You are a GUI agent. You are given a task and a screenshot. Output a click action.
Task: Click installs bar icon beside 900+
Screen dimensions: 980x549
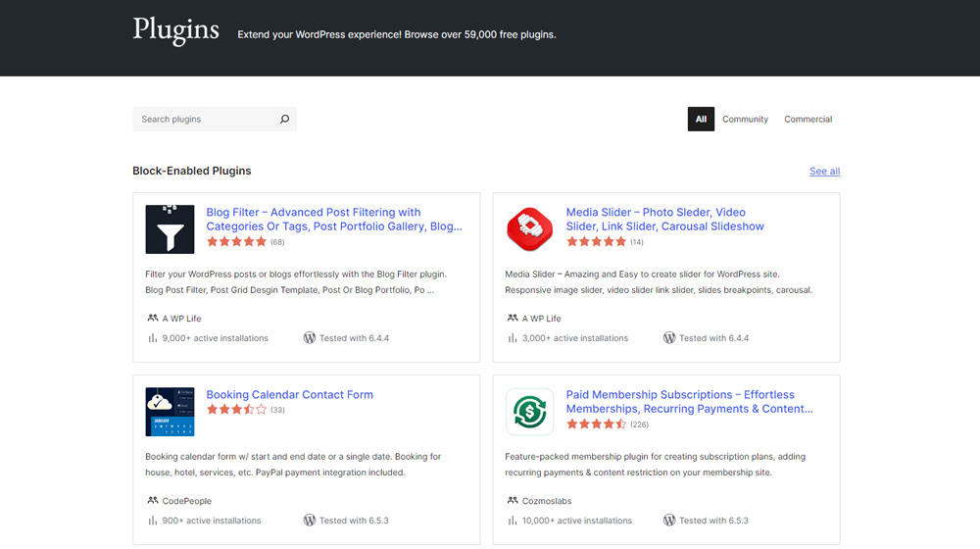pyautogui.click(x=153, y=521)
